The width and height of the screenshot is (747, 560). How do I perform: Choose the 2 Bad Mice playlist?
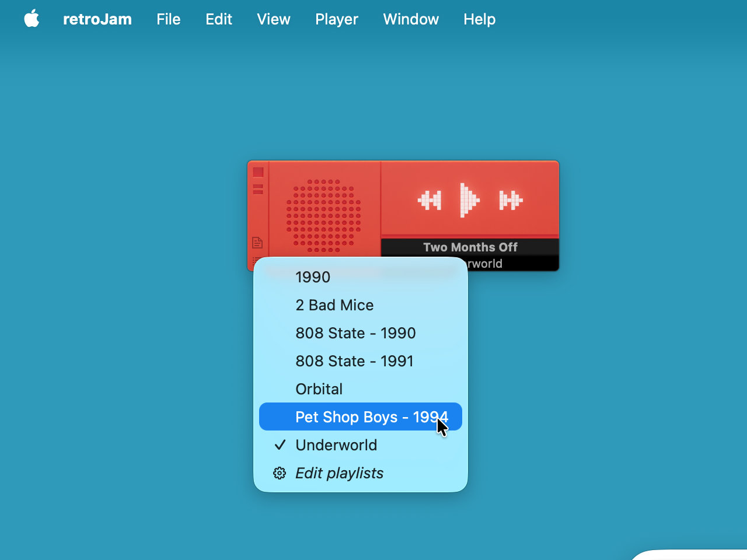[334, 305]
